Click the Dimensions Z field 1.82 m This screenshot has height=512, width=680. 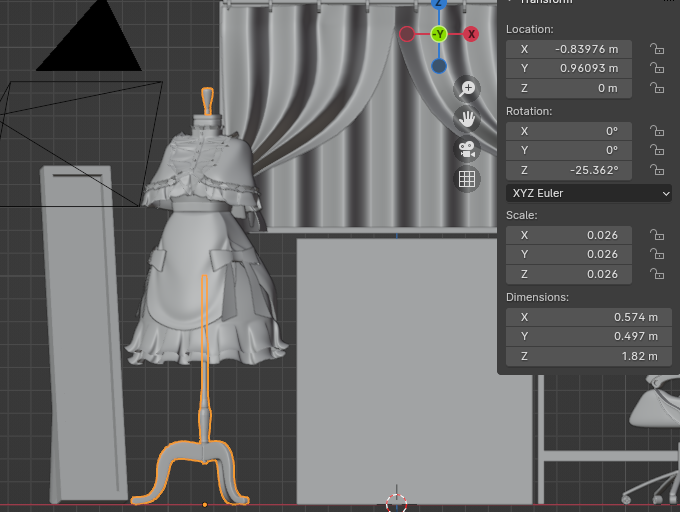coord(588,356)
